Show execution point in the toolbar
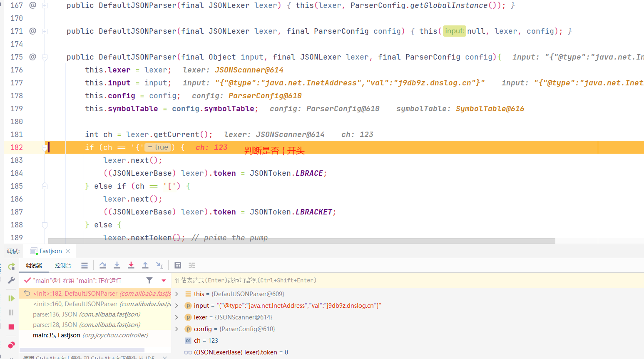This screenshot has height=359, width=644. [85, 265]
